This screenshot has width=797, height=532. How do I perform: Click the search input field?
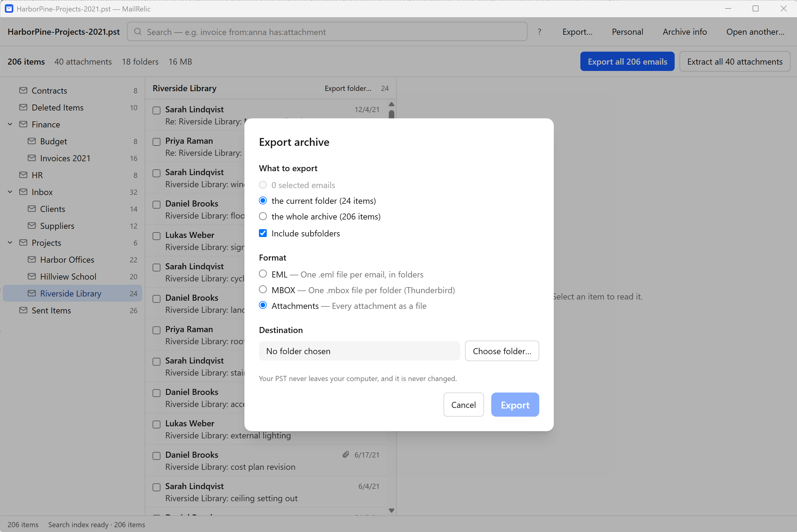(x=327, y=32)
